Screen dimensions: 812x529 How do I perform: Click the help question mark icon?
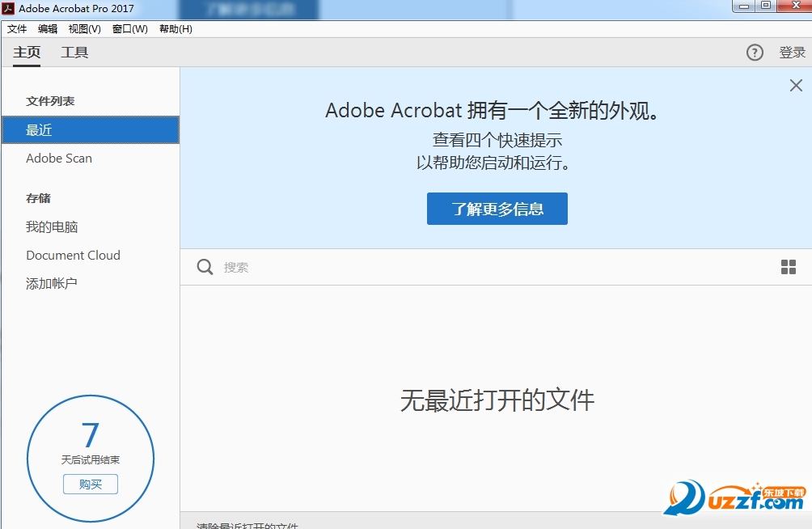coord(755,53)
